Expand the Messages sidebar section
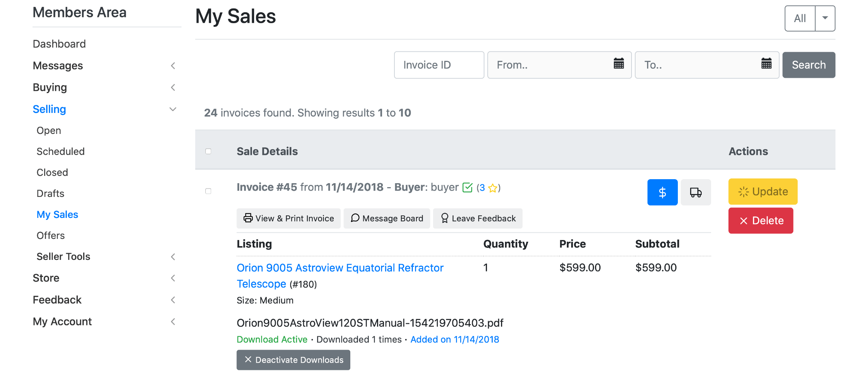The height and width of the screenshot is (375, 868). click(173, 66)
